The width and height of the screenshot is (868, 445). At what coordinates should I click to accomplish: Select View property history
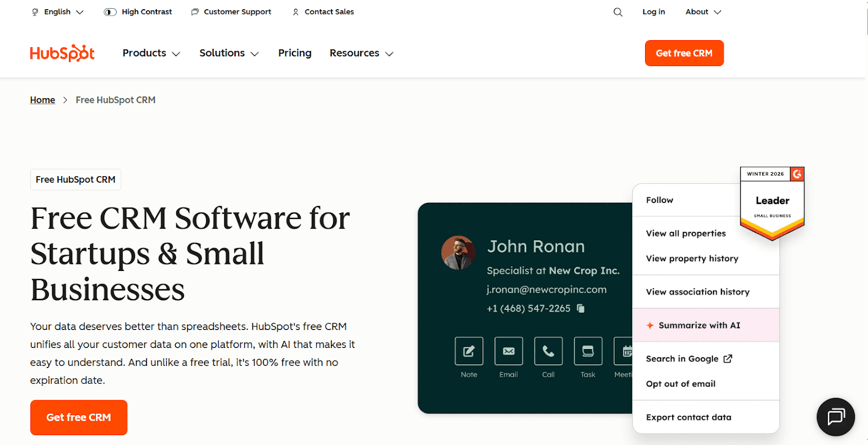click(x=692, y=259)
